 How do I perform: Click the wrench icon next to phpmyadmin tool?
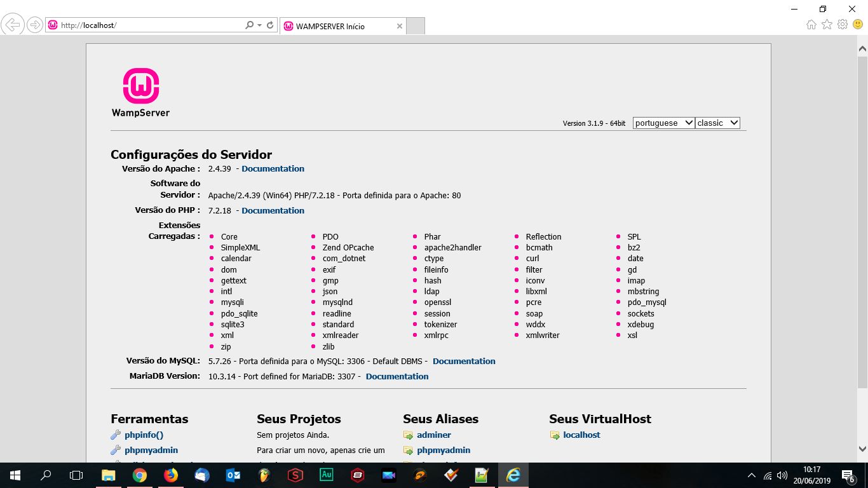[x=116, y=451]
